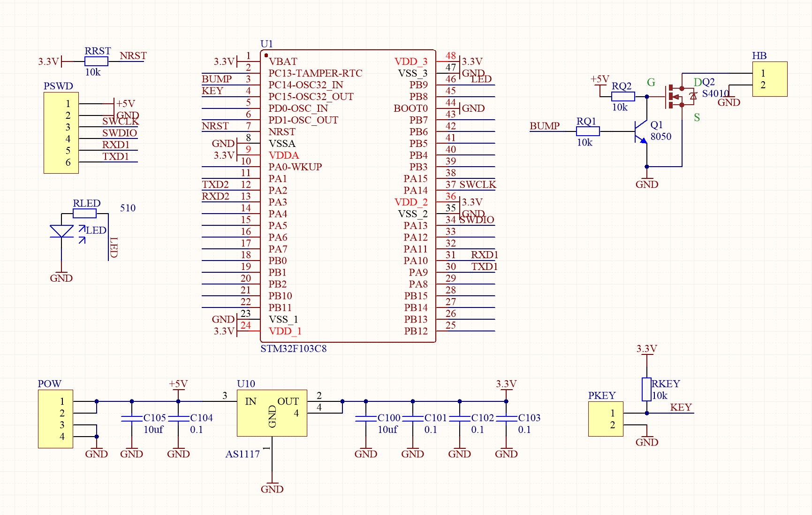Viewport: 812px width, 515px height.
Task: Click the green S source label
Action: tap(697, 117)
